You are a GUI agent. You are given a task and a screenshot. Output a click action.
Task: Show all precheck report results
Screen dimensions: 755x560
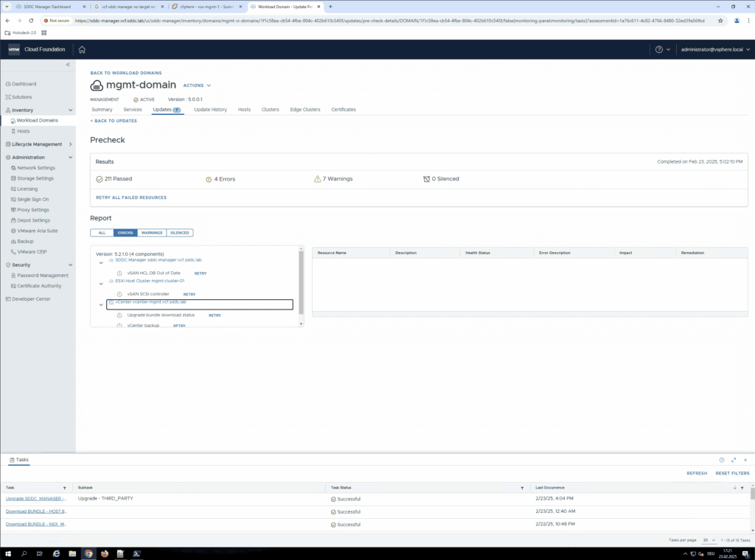point(102,233)
